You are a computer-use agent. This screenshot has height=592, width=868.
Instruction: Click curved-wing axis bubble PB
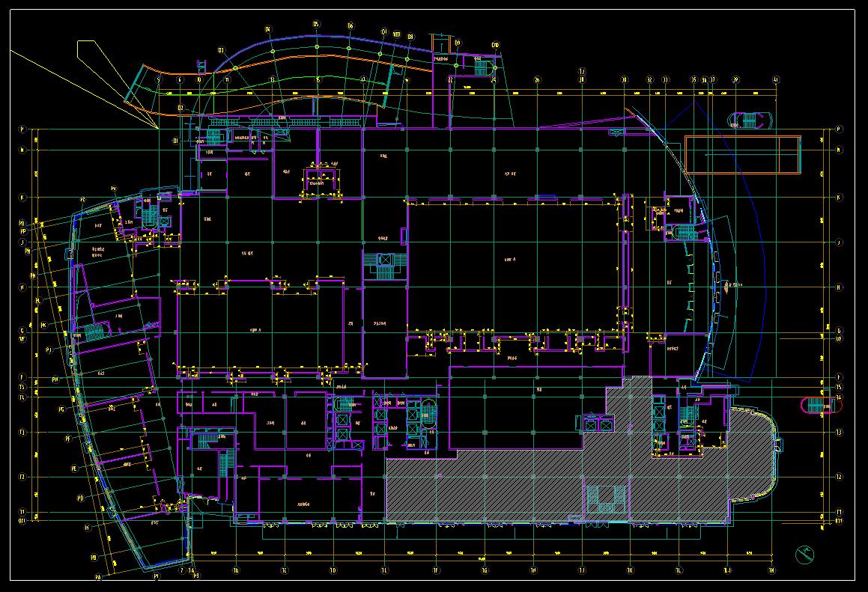point(94,558)
